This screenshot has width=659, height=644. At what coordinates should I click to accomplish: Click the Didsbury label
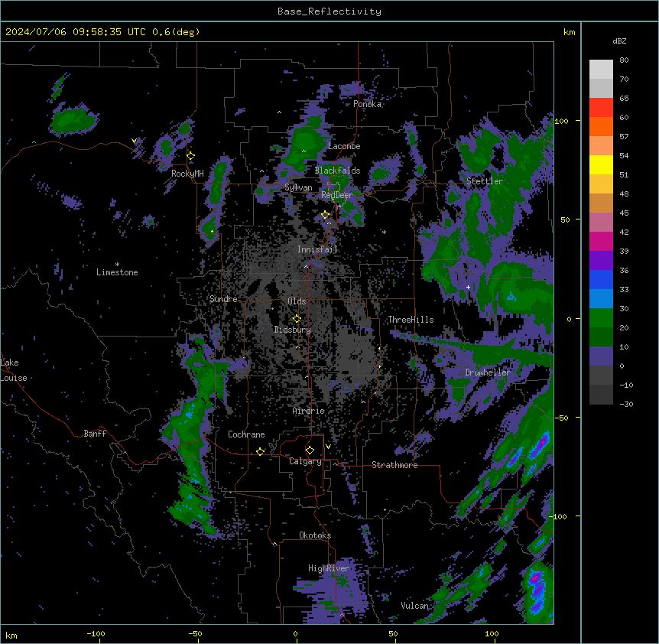tap(293, 330)
